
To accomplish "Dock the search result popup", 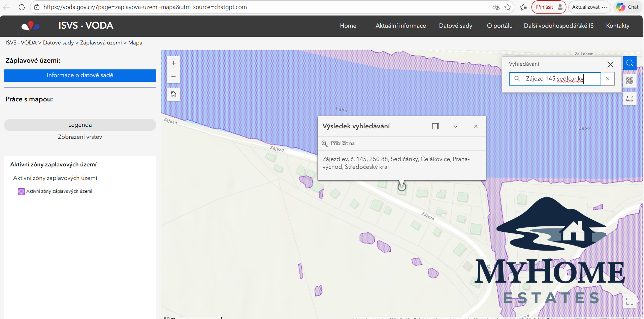I will click(435, 126).
